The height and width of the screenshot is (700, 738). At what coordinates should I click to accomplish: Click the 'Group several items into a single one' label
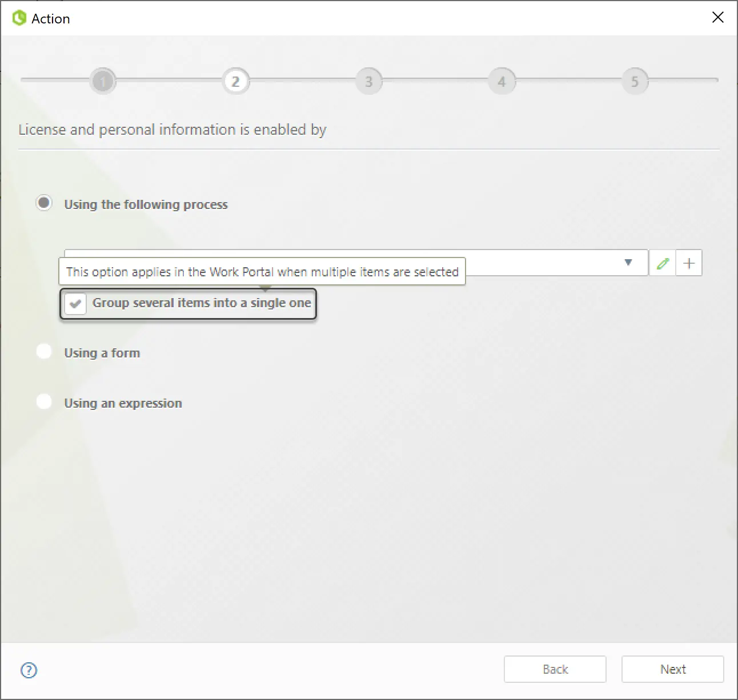click(202, 303)
